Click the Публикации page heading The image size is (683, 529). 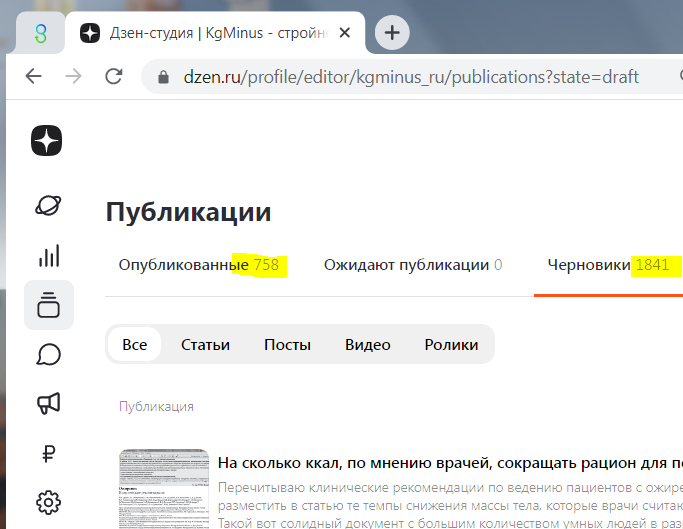click(x=188, y=212)
